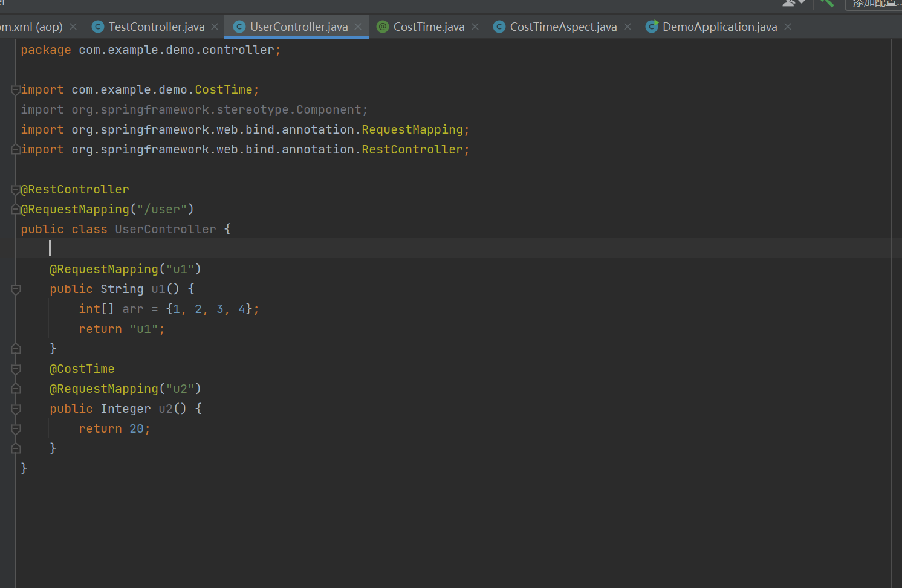This screenshot has height=588, width=902.
Task: Click the return "u1" statement
Action: 122,329
